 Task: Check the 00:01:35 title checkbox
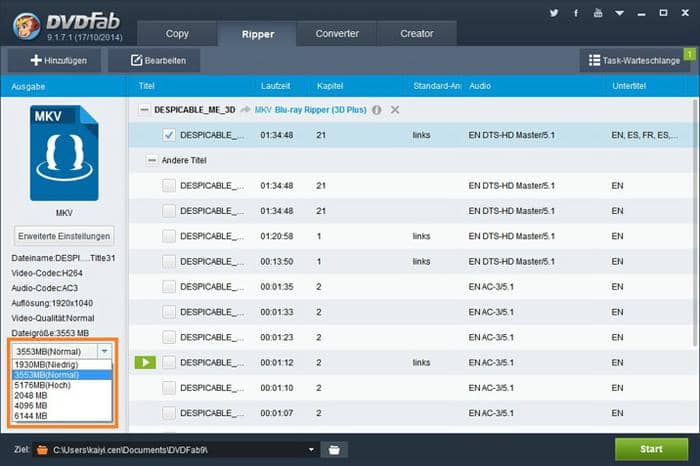point(168,287)
